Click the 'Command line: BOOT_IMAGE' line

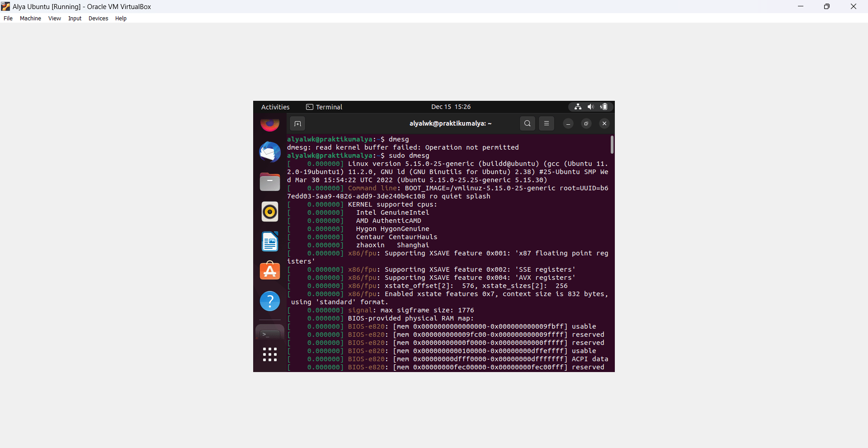pyautogui.click(x=448, y=192)
